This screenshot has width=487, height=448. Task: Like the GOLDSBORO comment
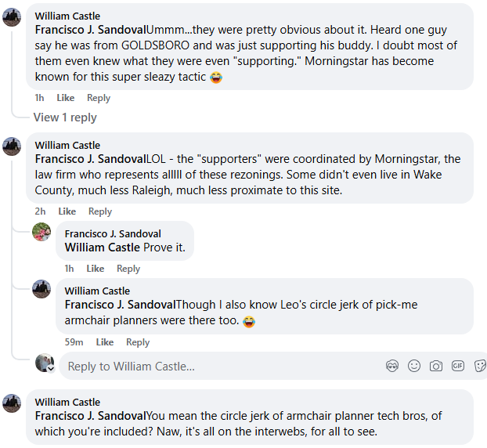66,98
